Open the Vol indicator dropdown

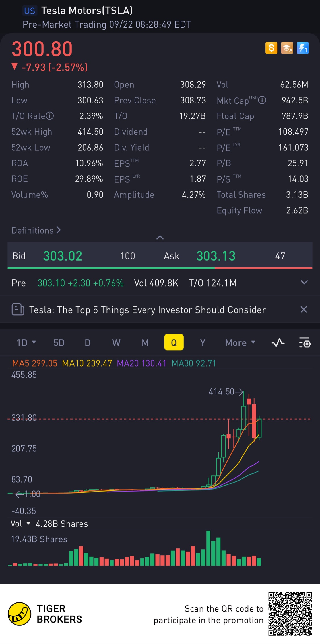pyautogui.click(x=20, y=524)
